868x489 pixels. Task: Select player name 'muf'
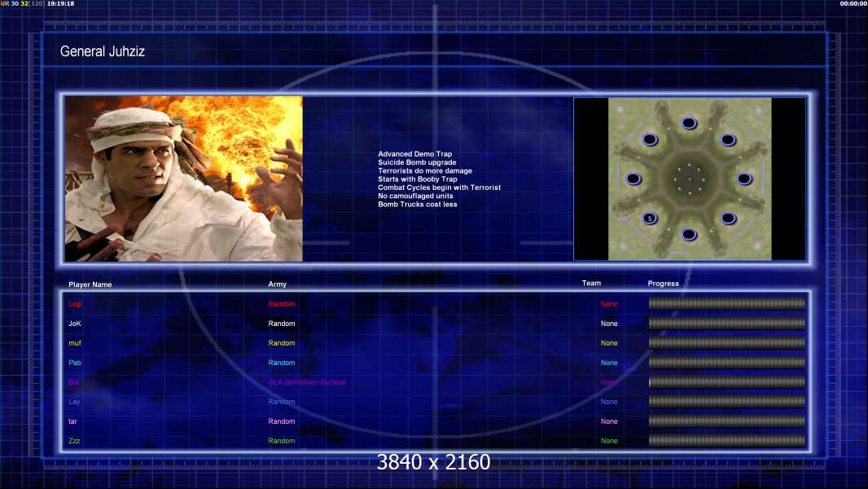pos(75,343)
